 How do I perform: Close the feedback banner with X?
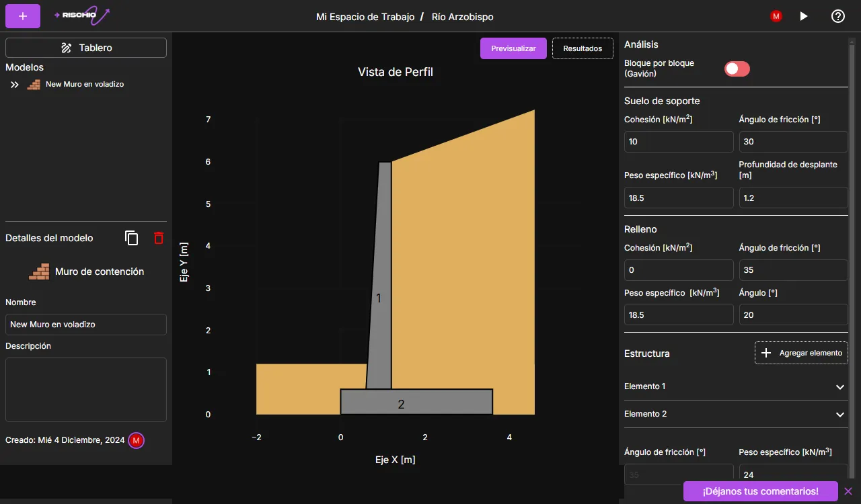click(848, 491)
